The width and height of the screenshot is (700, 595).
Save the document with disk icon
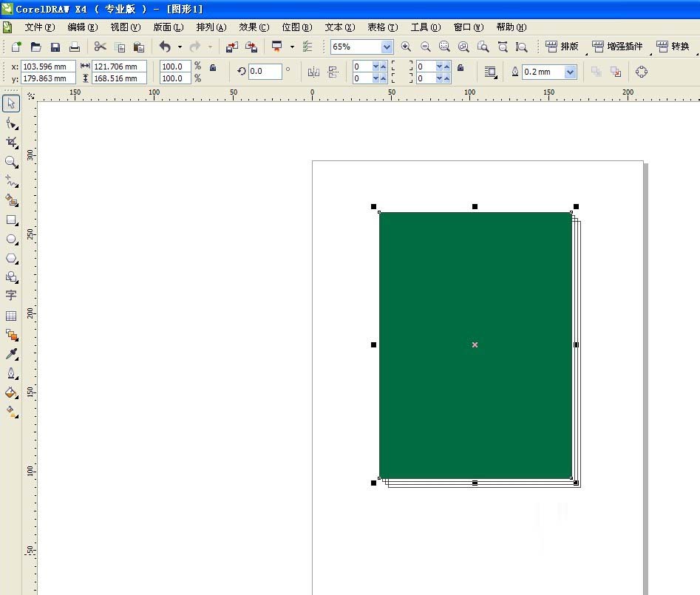[55, 47]
